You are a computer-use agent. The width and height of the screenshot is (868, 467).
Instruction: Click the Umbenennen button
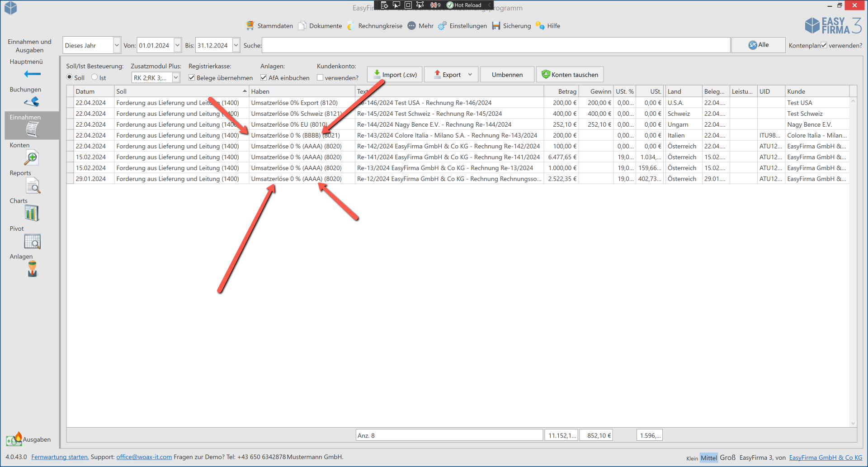(x=507, y=75)
